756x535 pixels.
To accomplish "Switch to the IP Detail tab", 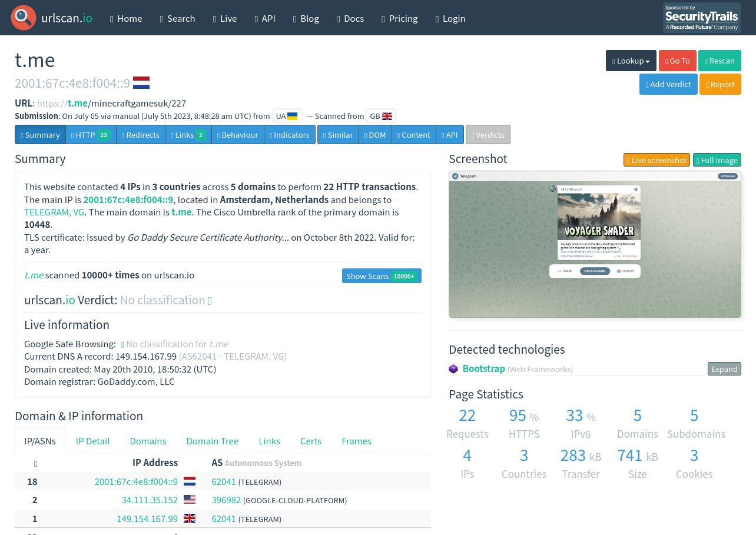I will tap(92, 441).
